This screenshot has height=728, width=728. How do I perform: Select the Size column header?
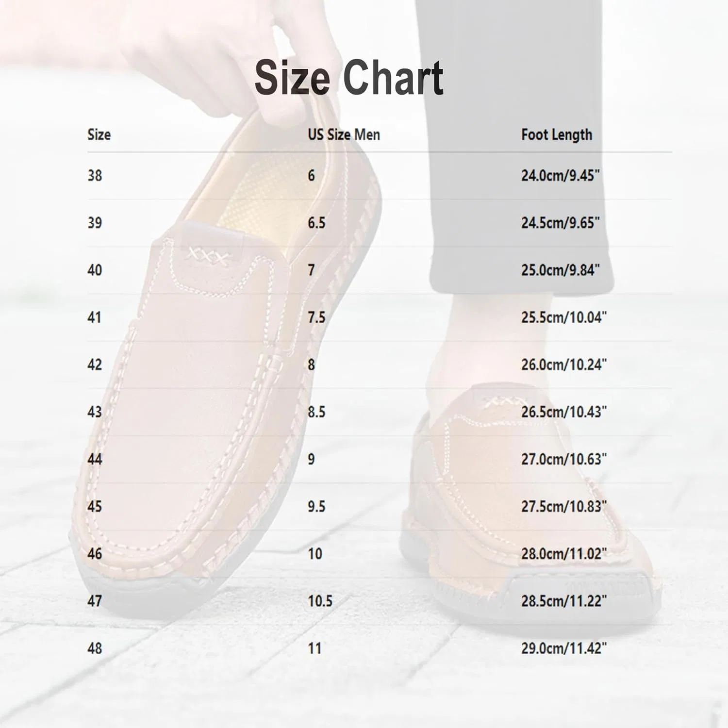99,134
